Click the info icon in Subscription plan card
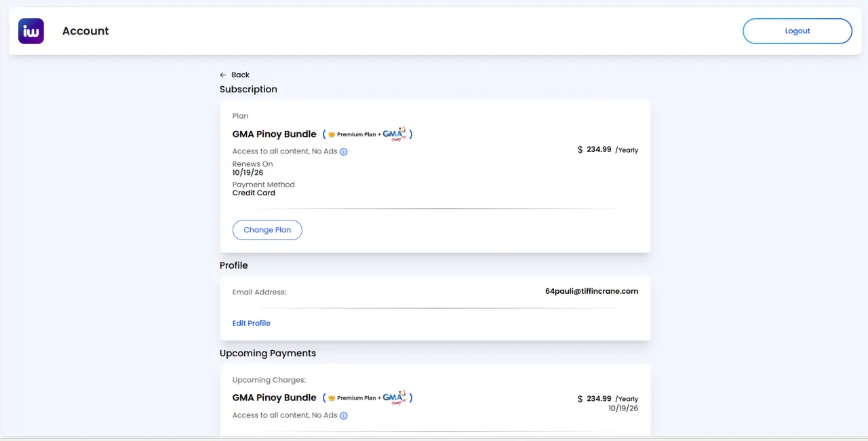The width and height of the screenshot is (868, 441). [x=344, y=152]
